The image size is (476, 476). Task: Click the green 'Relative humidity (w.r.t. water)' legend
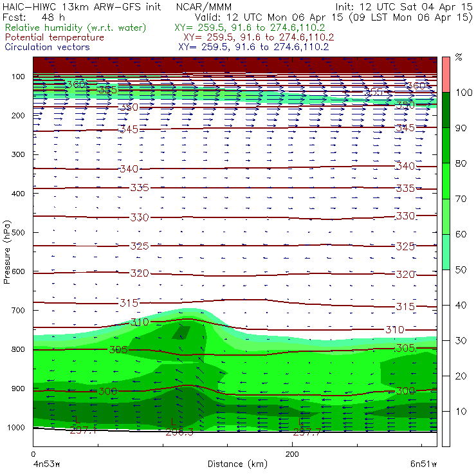(76, 28)
